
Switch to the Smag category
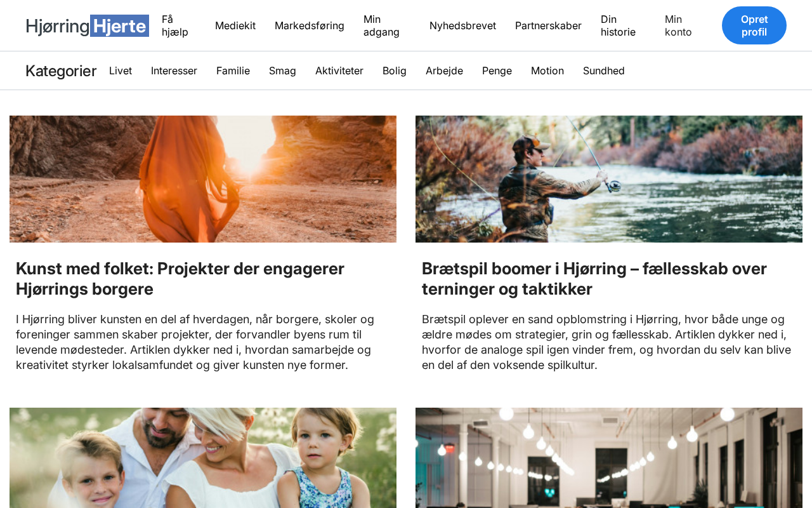[282, 70]
